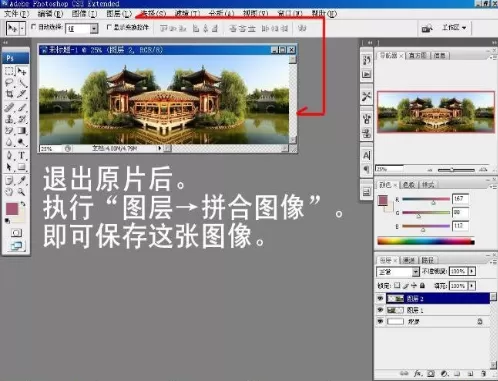Open the Brushes dock icon

(x=366, y=119)
